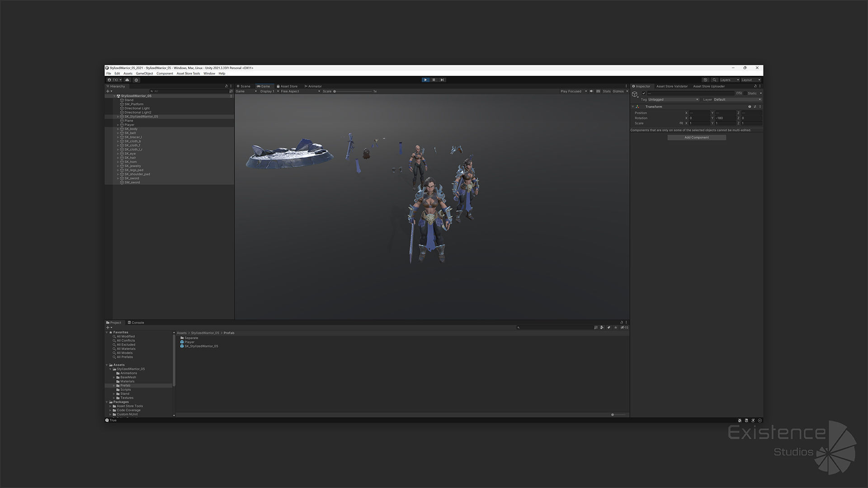Toggle the Stats overlay in Game view
The image size is (868, 488).
tap(606, 91)
